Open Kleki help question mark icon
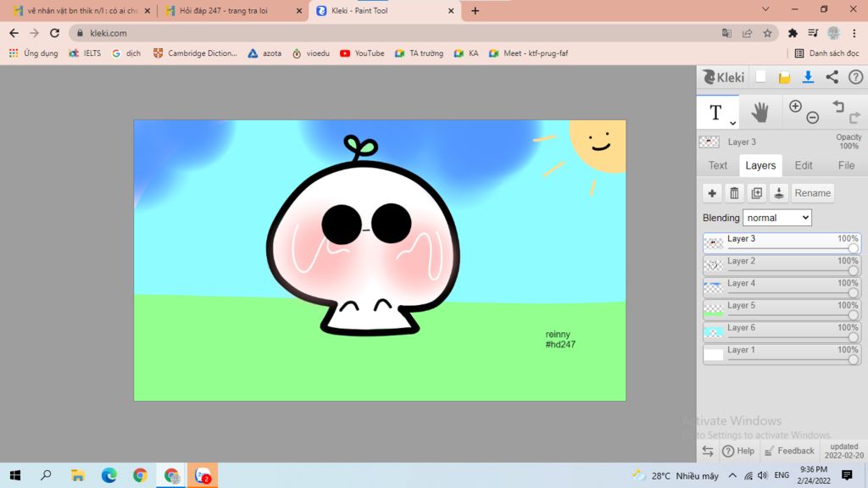868x488 pixels. (856, 77)
